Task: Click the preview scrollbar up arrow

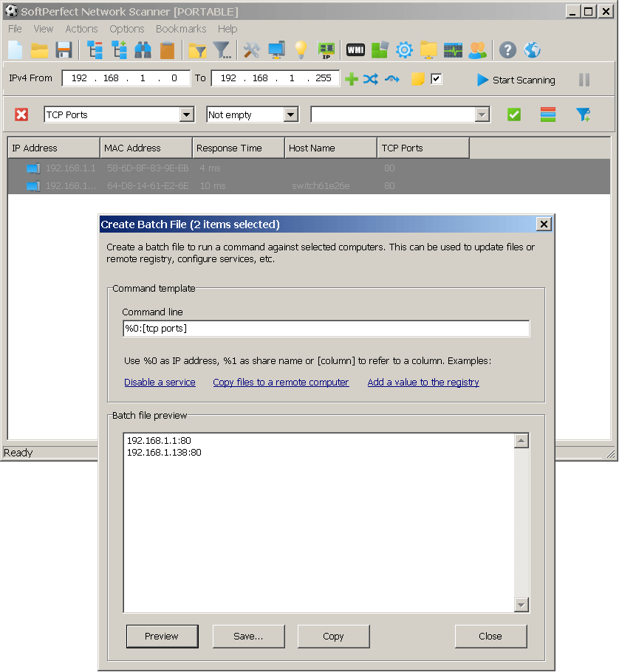Action: [x=521, y=441]
